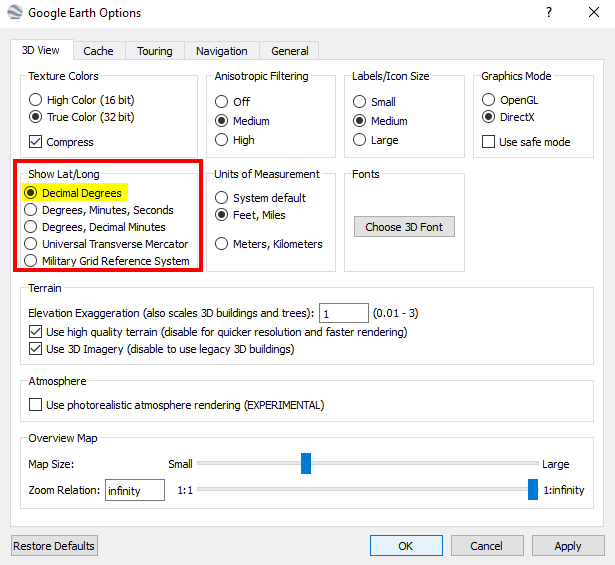The width and height of the screenshot is (615, 565).
Task: Enable photorealistic atmosphere rendering checkbox
Action: 35,405
